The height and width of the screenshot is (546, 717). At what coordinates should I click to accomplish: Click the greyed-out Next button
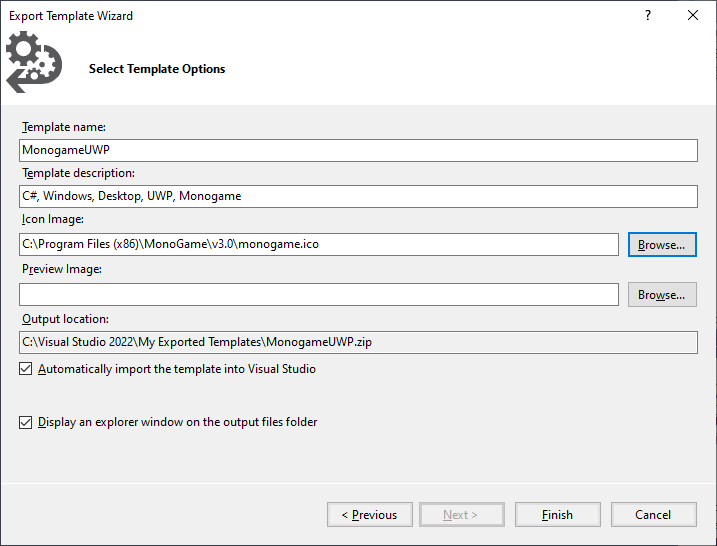pos(462,514)
